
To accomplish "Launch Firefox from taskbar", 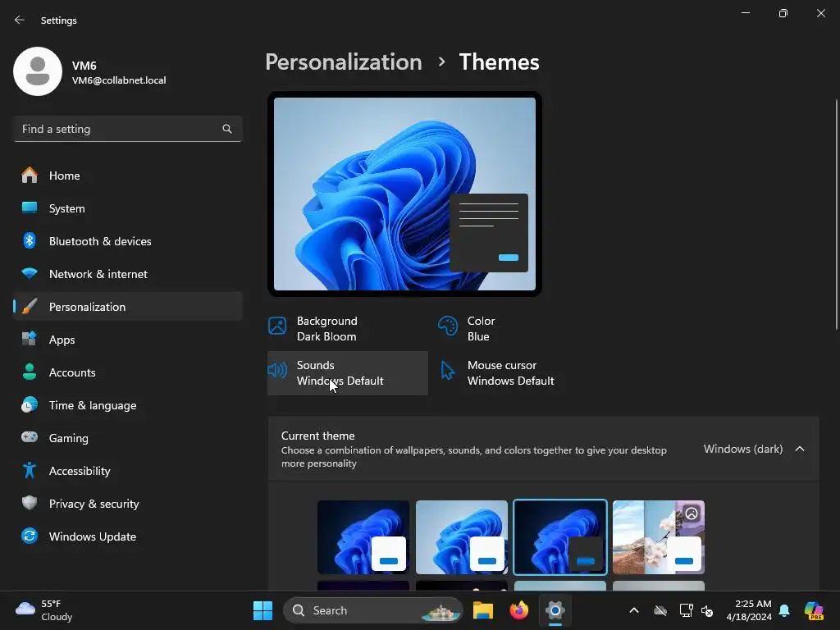I will click(518, 610).
